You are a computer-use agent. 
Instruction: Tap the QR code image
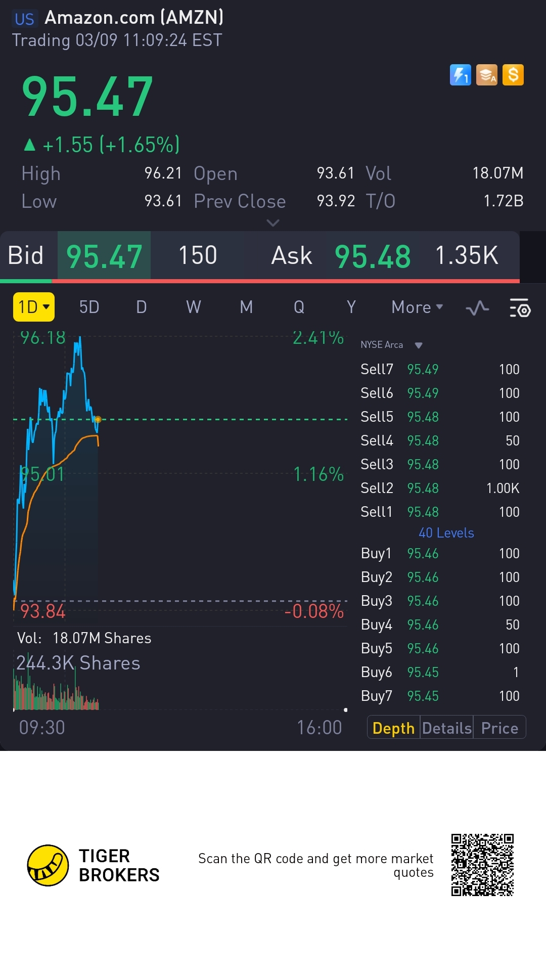pyautogui.click(x=482, y=865)
